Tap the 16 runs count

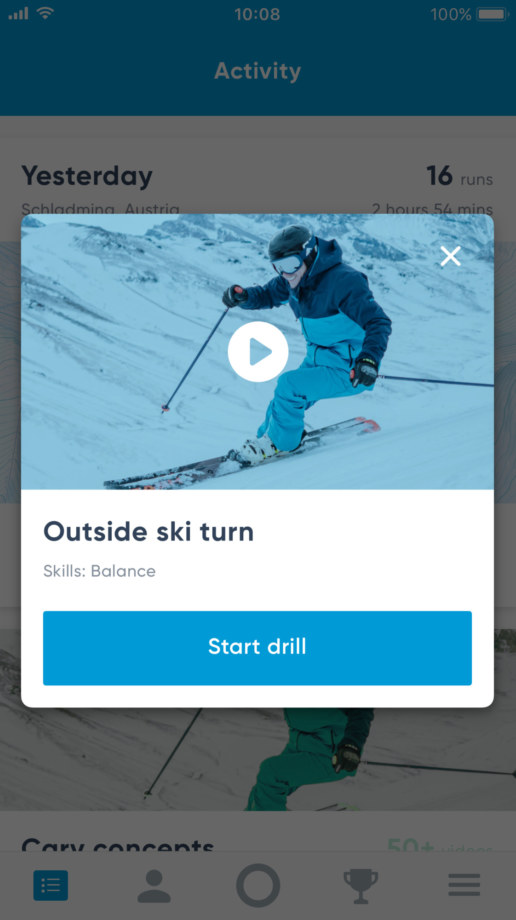tap(460, 176)
